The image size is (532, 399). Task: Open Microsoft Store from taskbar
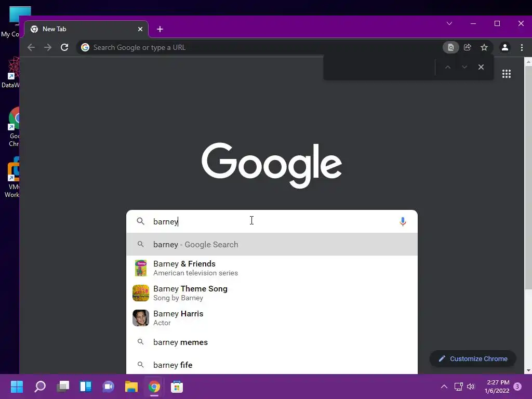[x=177, y=387]
